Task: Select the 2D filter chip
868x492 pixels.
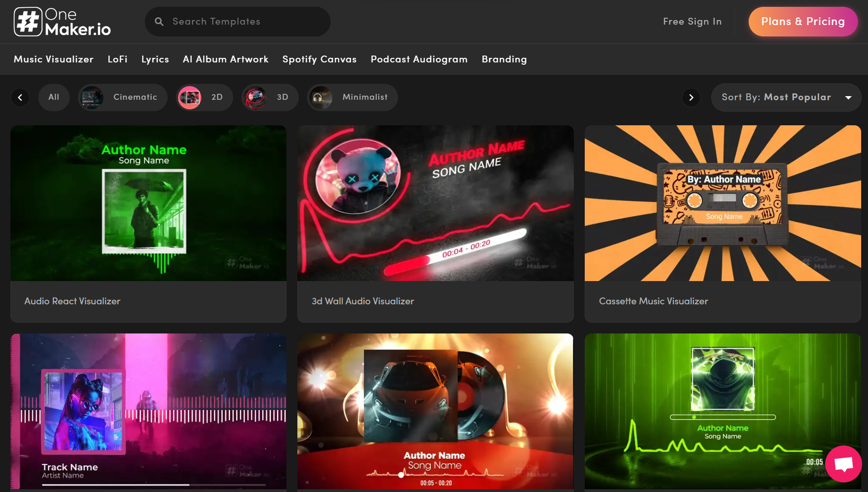Action: [x=204, y=97]
